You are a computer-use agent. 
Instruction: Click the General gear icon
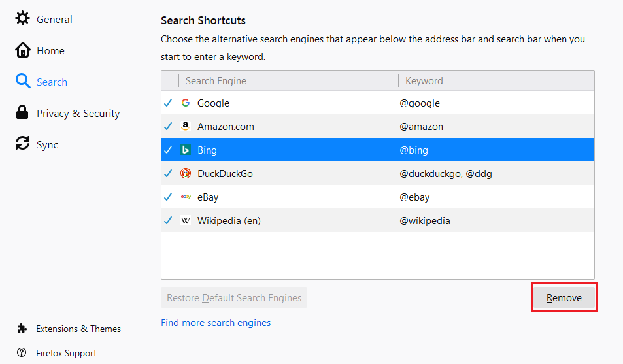point(22,18)
